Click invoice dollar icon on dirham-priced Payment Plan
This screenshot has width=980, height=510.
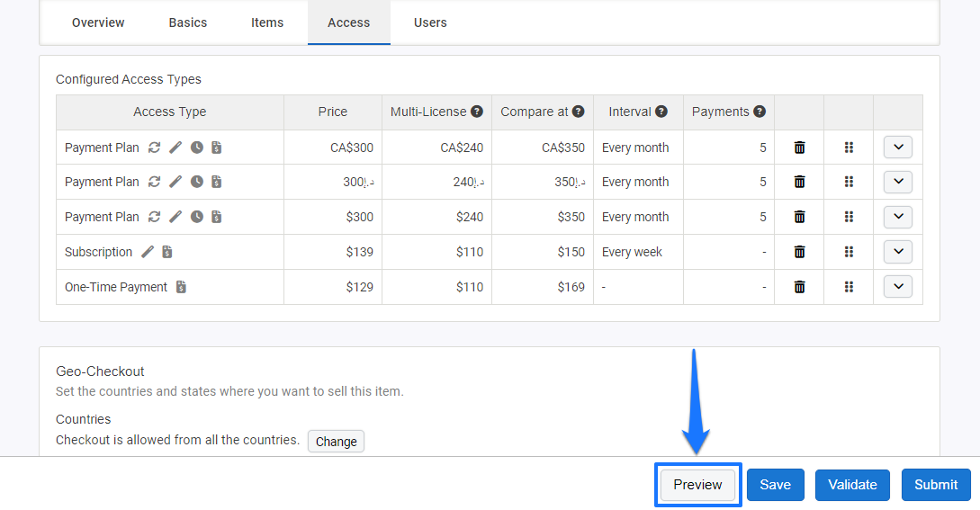[x=217, y=182]
